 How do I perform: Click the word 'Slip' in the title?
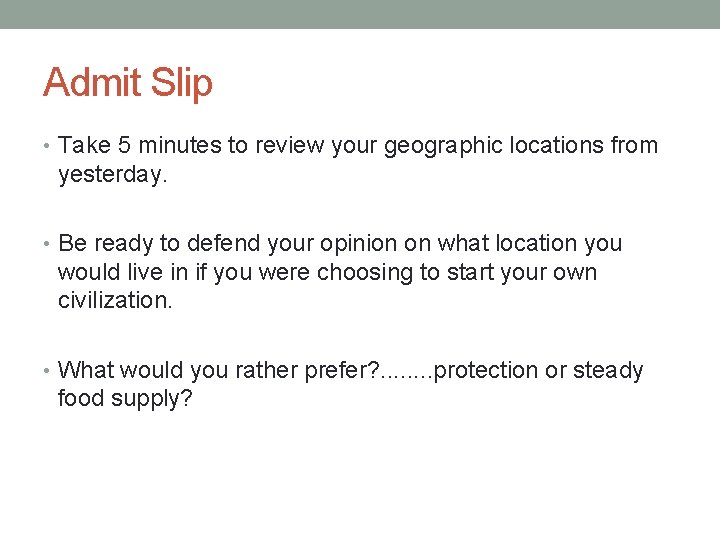pyautogui.click(x=182, y=82)
